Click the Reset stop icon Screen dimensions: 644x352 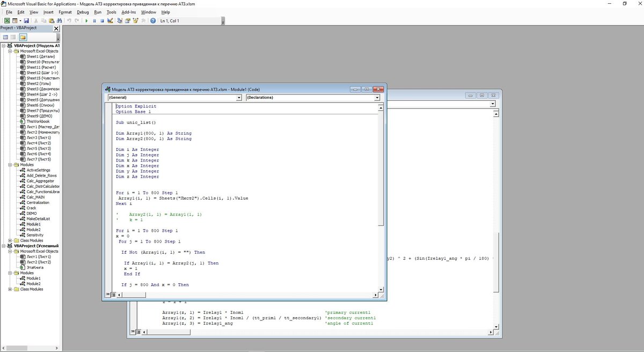tap(102, 21)
